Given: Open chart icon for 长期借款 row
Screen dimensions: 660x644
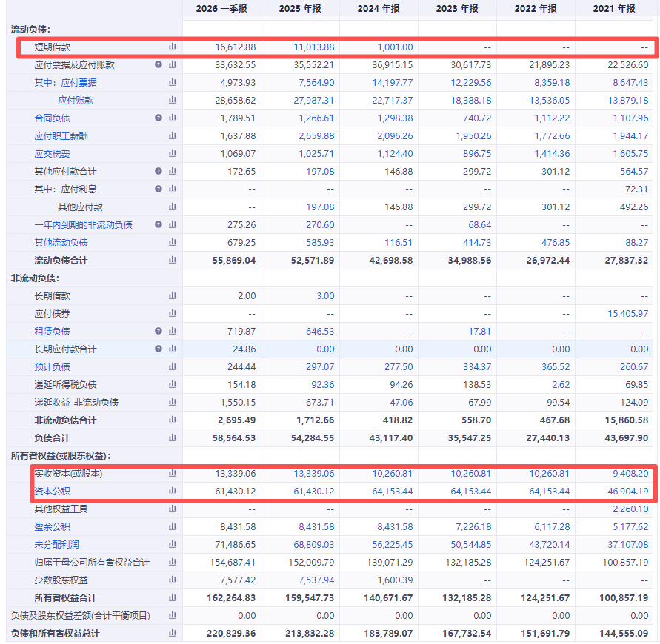Looking at the screenshot, I should tap(172, 295).
